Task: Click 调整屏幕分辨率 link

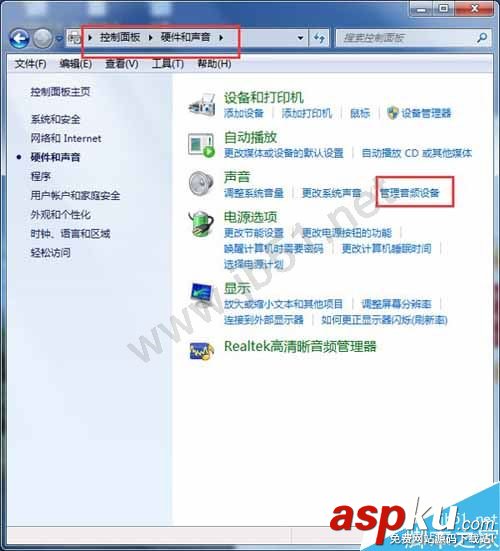Action: tap(396, 304)
